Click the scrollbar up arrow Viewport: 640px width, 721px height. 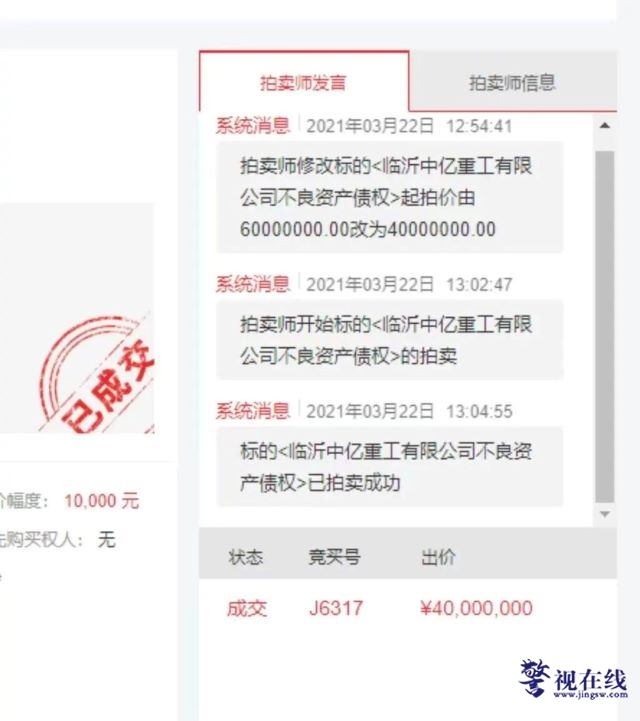605,125
